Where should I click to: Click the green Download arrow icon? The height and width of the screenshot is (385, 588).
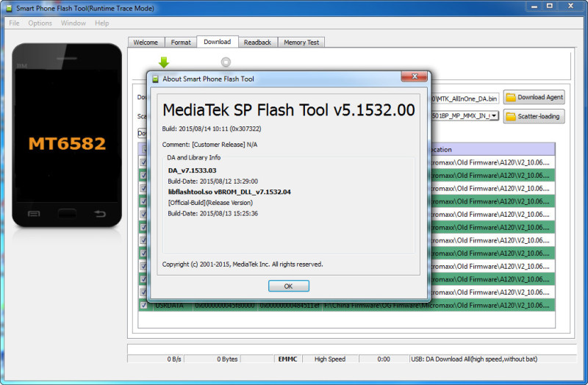pyautogui.click(x=164, y=62)
